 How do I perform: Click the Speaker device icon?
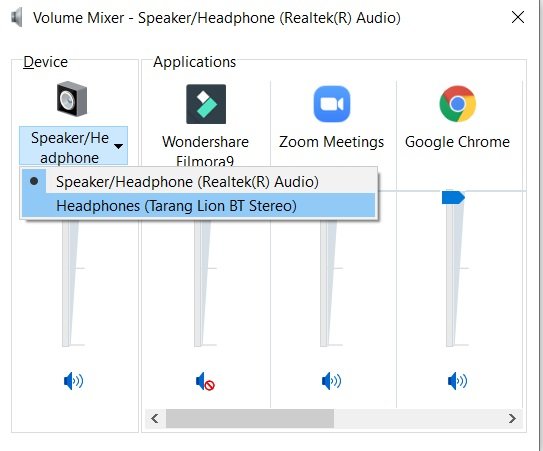coord(72,99)
